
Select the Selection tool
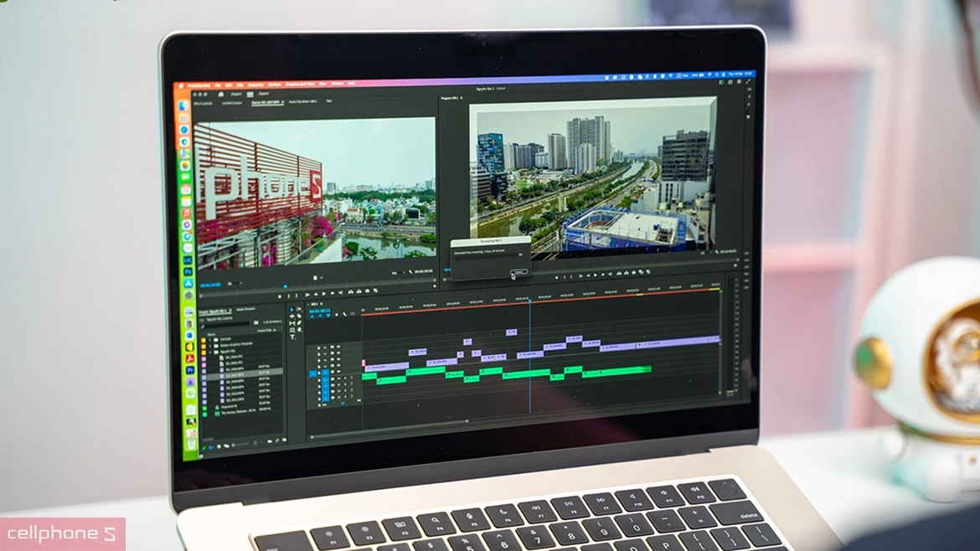coord(290,310)
